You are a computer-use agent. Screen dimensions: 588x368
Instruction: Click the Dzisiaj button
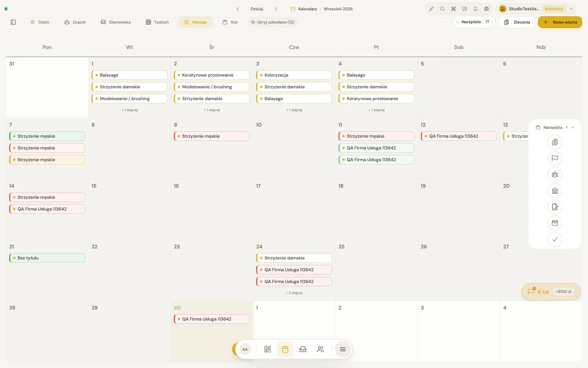pos(257,9)
